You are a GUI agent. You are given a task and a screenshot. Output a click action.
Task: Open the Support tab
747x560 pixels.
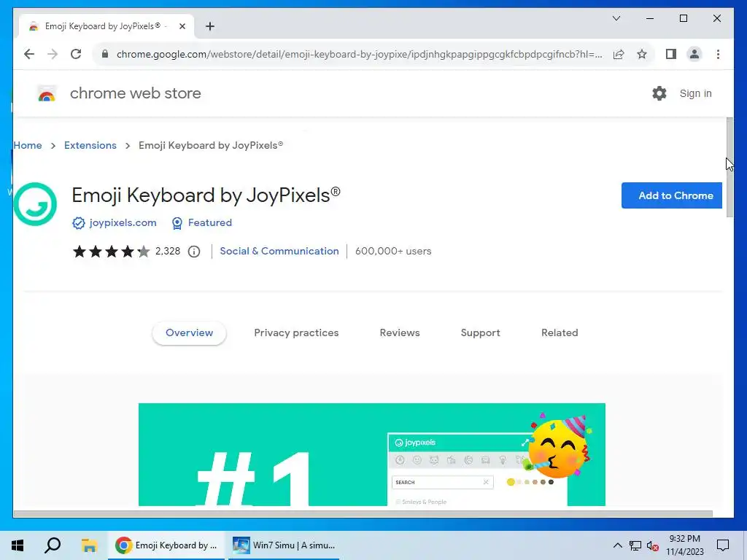click(x=480, y=332)
